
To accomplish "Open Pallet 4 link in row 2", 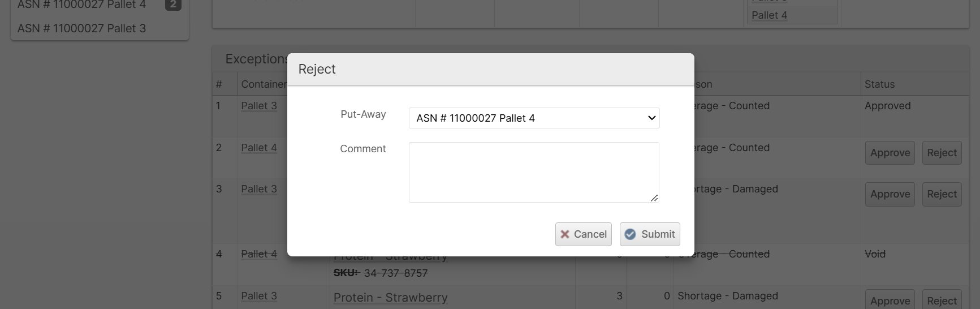I will (x=259, y=148).
